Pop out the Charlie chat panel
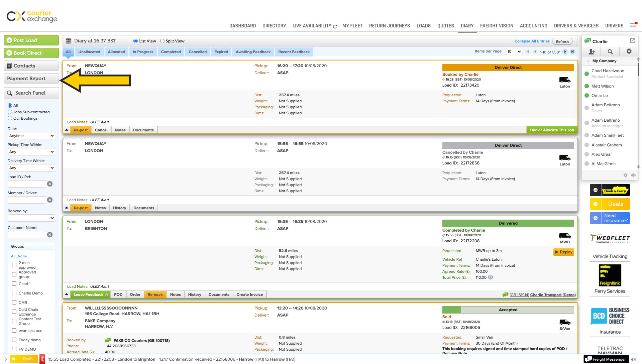The image size is (642, 364). tap(633, 41)
